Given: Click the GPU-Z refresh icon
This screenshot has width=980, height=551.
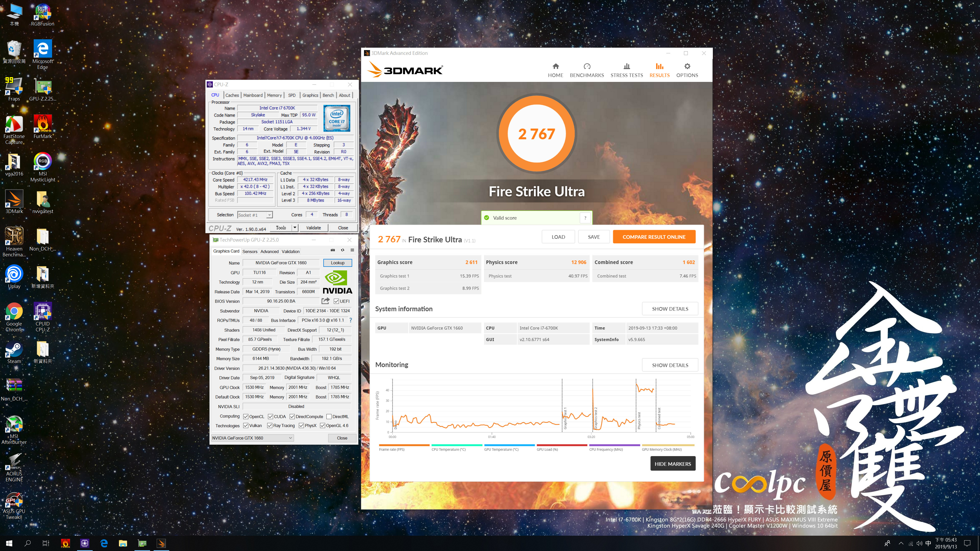Looking at the screenshot, I should (x=342, y=250).
